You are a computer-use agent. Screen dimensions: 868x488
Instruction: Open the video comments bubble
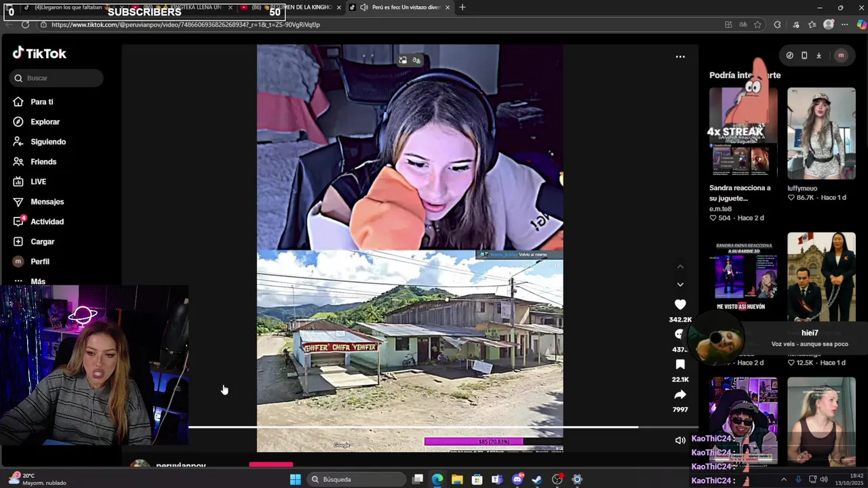(679, 334)
